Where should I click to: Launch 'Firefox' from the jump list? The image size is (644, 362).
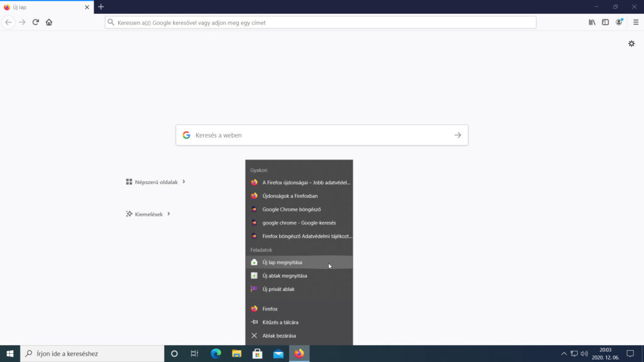pos(299,309)
